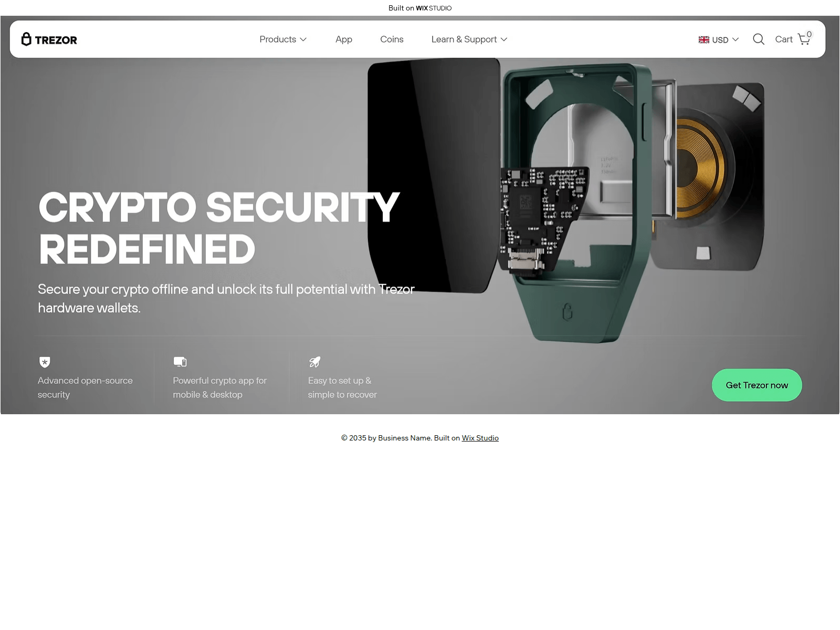Open the shopping cart icon
Image resolution: width=840 pixels, height=630 pixels.
coord(803,39)
